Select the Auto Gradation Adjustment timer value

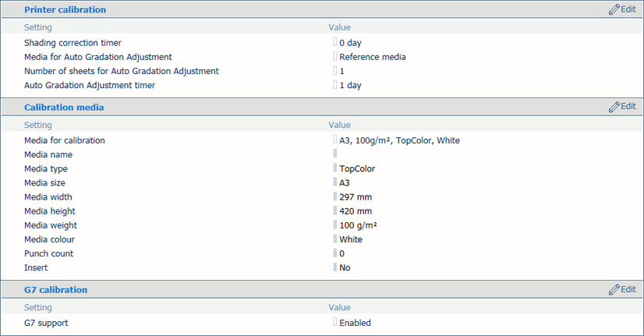pyautogui.click(x=350, y=85)
